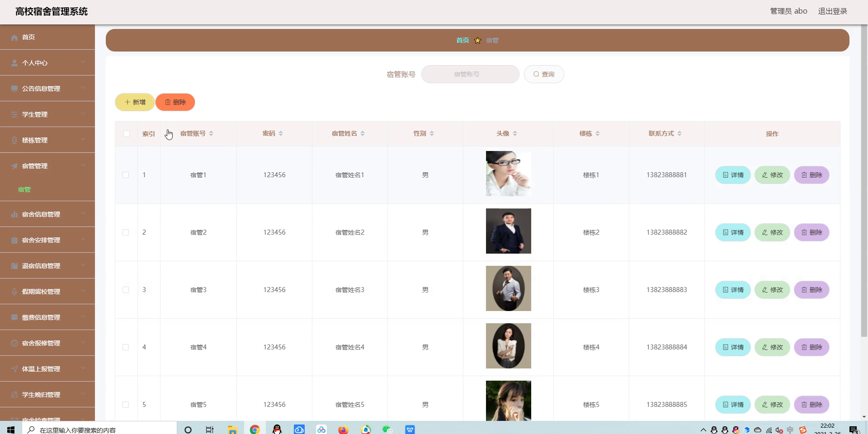Viewport: 868px width, 434px height.
Task: Toggle the select-all header checkbox
Action: (127, 134)
